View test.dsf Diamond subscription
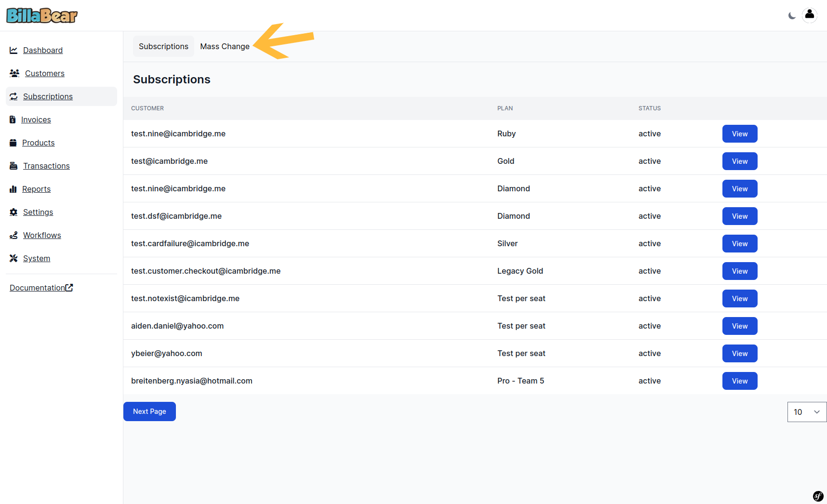Screen dimensions: 827x504 coord(740,216)
